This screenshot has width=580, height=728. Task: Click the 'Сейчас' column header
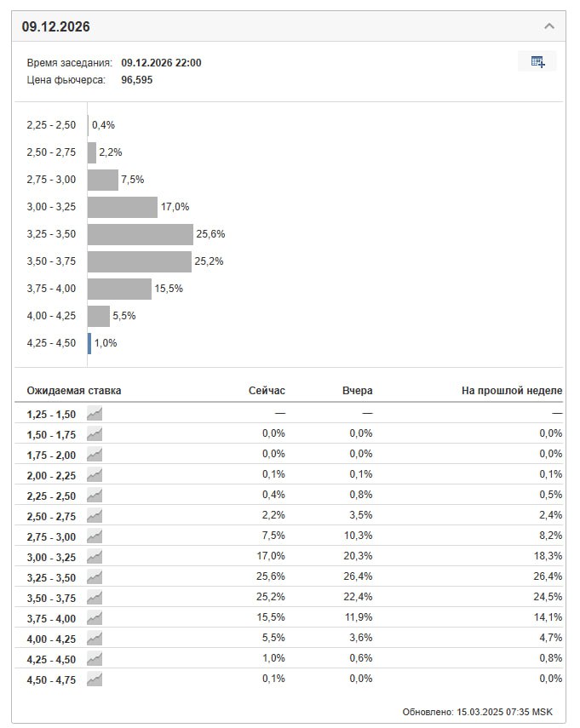tap(267, 391)
